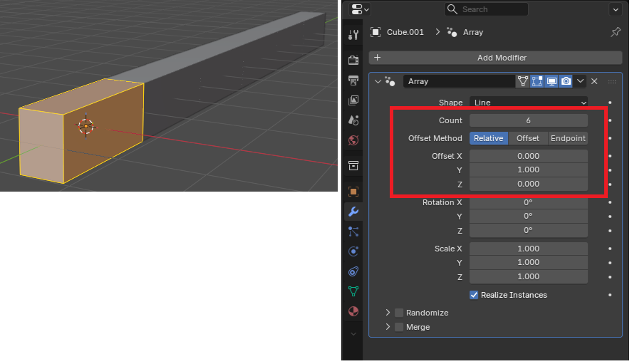Open the Material properties tab
The height and width of the screenshot is (364, 632).
tap(353, 311)
